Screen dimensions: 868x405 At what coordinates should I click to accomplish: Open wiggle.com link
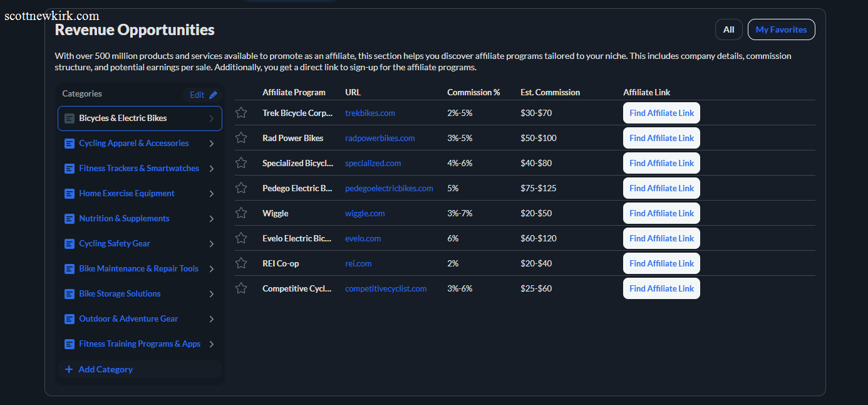point(365,213)
